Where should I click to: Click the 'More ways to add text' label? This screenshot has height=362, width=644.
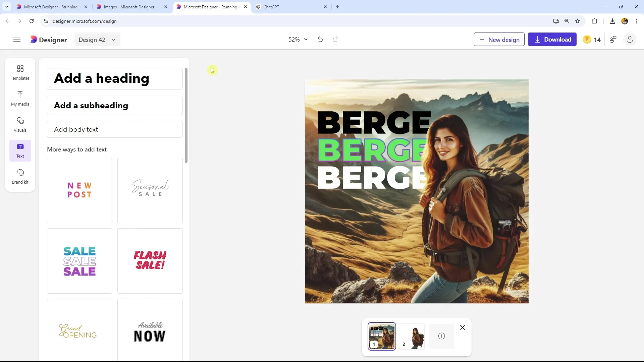[x=77, y=149]
